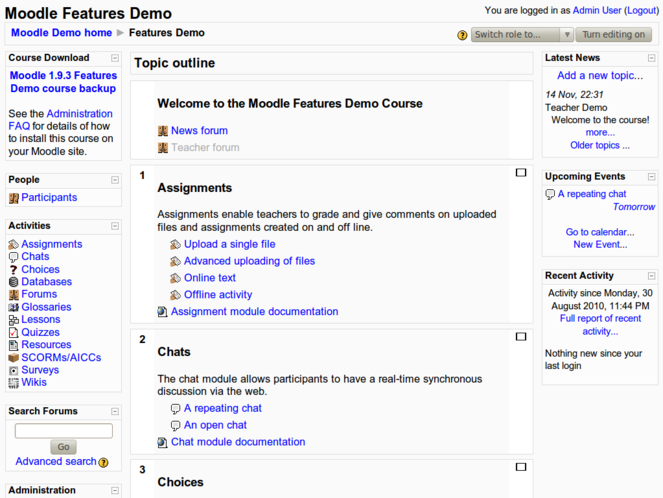Click the Search Forums text field

pos(64,431)
